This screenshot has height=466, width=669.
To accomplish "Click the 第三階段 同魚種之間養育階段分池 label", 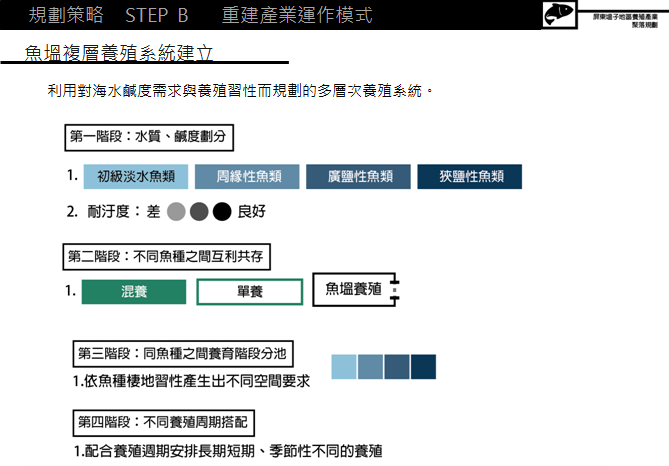I will point(184,353).
